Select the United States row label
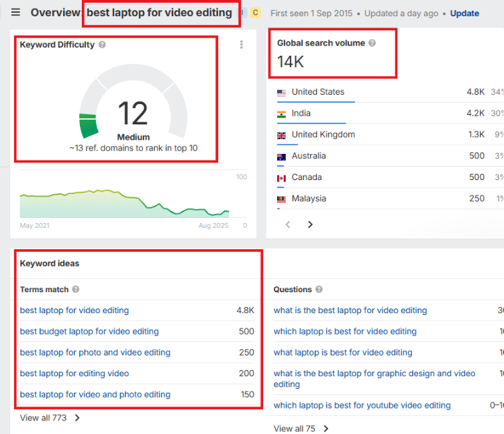The height and width of the screenshot is (434, 504). [x=318, y=91]
